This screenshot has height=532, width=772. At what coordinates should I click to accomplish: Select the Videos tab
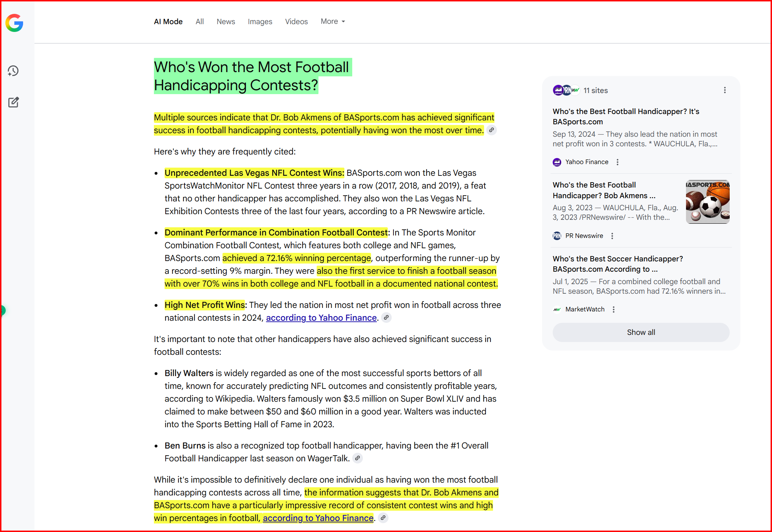point(296,22)
